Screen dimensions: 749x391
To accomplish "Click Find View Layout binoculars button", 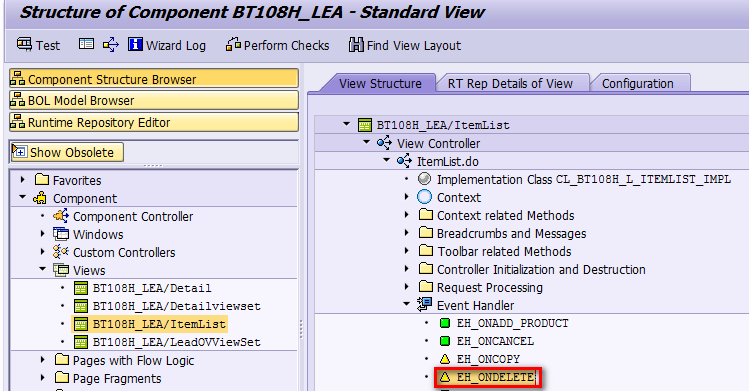I will coord(405,45).
